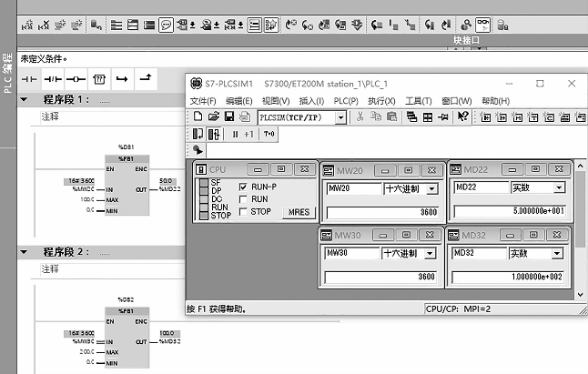Click the insert network icon in editor toolbar
The height and width of the screenshot is (374, 588).
click(27, 25)
